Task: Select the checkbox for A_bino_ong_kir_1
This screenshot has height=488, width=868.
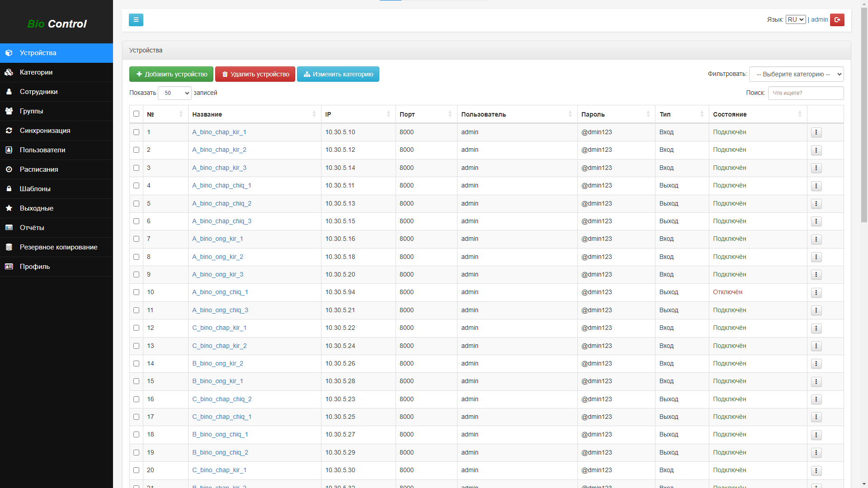Action: [x=136, y=239]
